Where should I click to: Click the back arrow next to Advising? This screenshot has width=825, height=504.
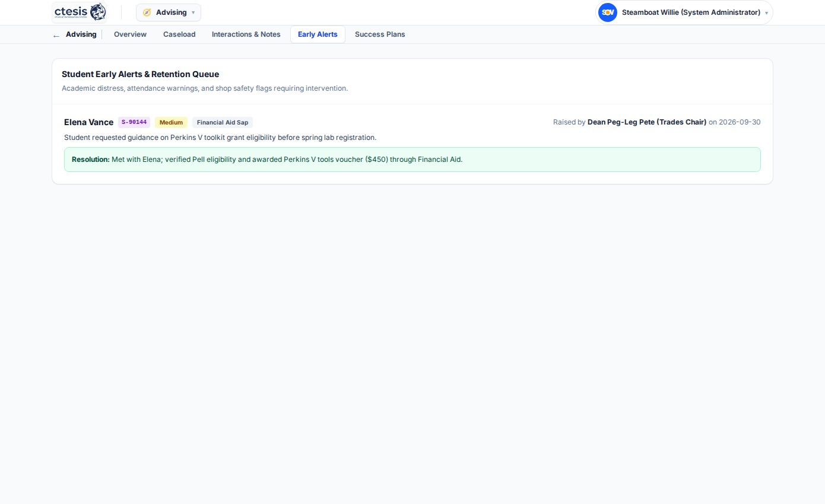56,35
